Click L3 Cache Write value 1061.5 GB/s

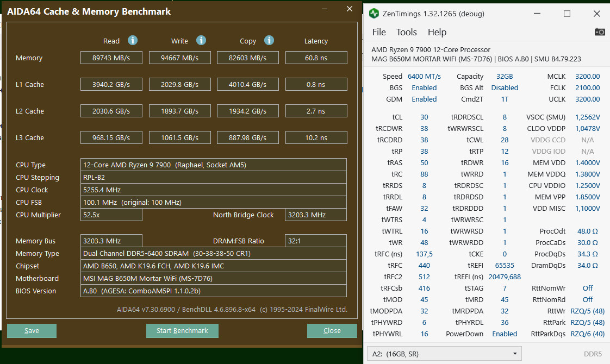(x=180, y=137)
